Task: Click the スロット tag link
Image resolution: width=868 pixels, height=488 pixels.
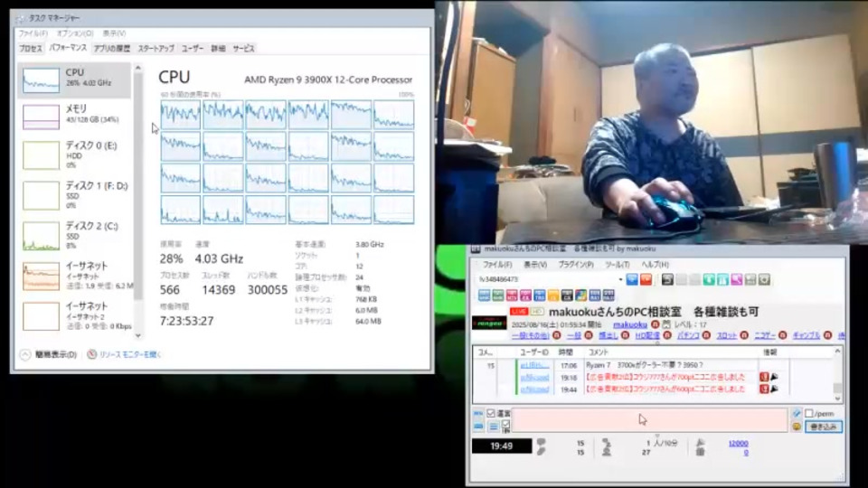Action: 727,335
